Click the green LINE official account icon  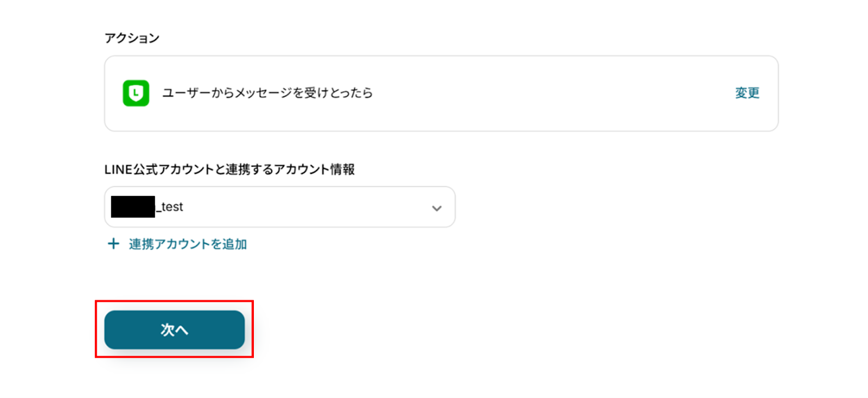pos(136,93)
